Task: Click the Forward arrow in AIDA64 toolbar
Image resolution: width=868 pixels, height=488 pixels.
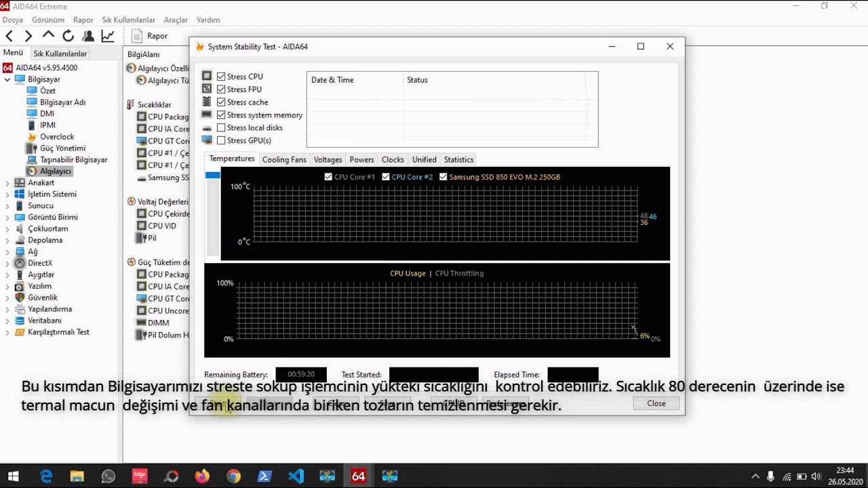Action: 28,36
